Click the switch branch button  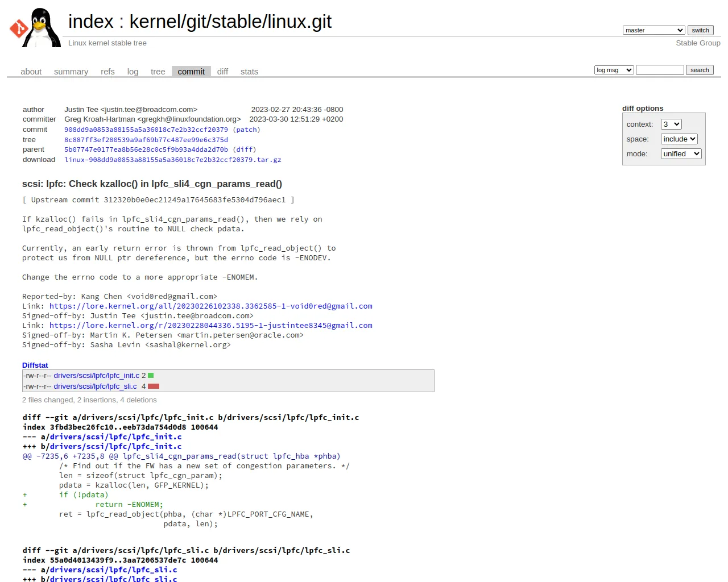pyautogui.click(x=700, y=30)
